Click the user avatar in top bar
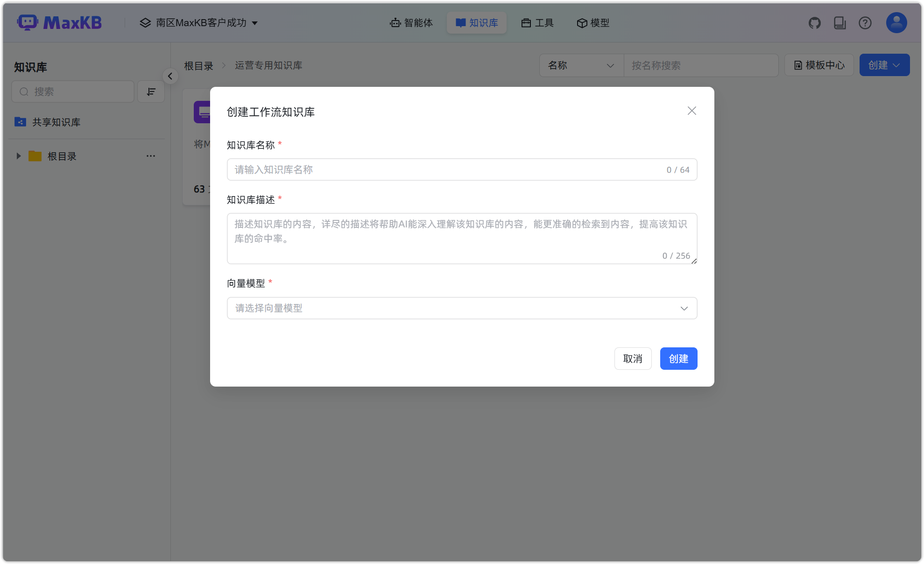This screenshot has height=564, width=924. click(x=896, y=22)
